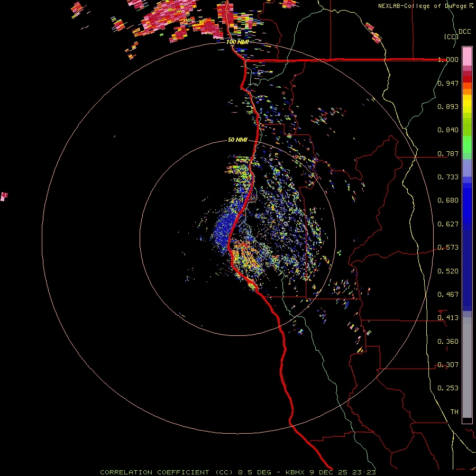Click the TH threshold label on the legend
This screenshot has height=476, width=476.
(454, 411)
